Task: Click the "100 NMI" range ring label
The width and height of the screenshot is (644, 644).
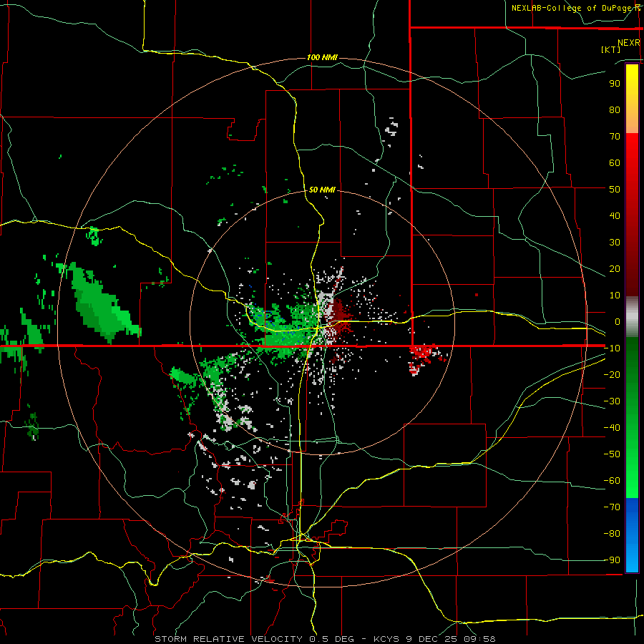Action: pos(322,57)
